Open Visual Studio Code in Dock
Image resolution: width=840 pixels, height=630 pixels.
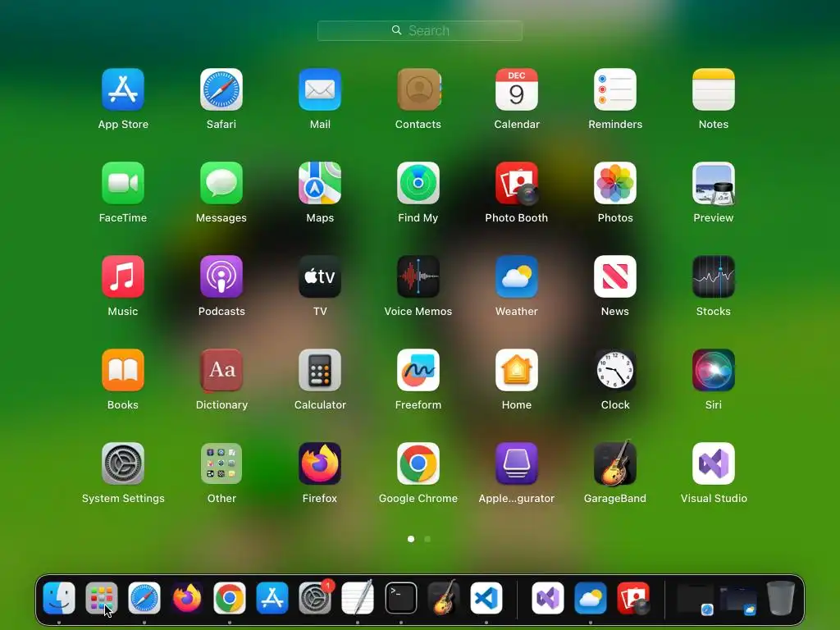click(x=486, y=598)
